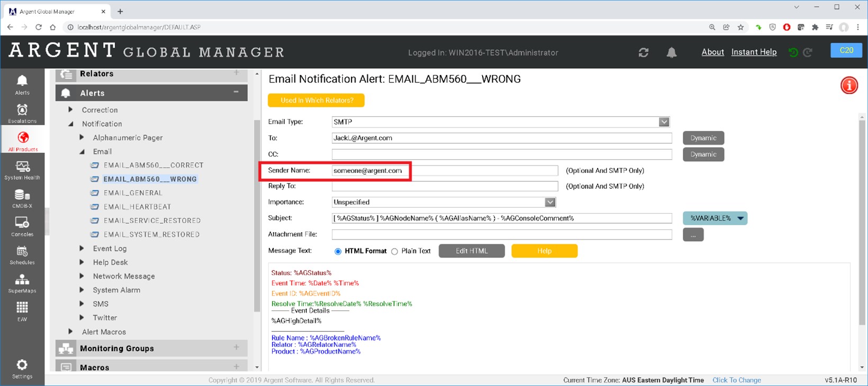Expand the Event Log tree node
Image resolution: width=868 pixels, height=386 pixels.
(x=82, y=249)
